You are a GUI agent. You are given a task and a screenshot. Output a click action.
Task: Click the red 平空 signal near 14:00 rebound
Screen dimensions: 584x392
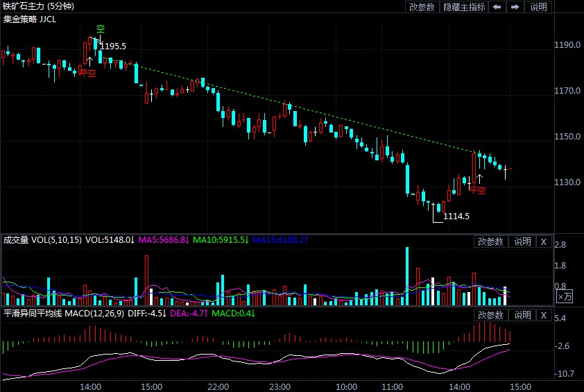478,189
